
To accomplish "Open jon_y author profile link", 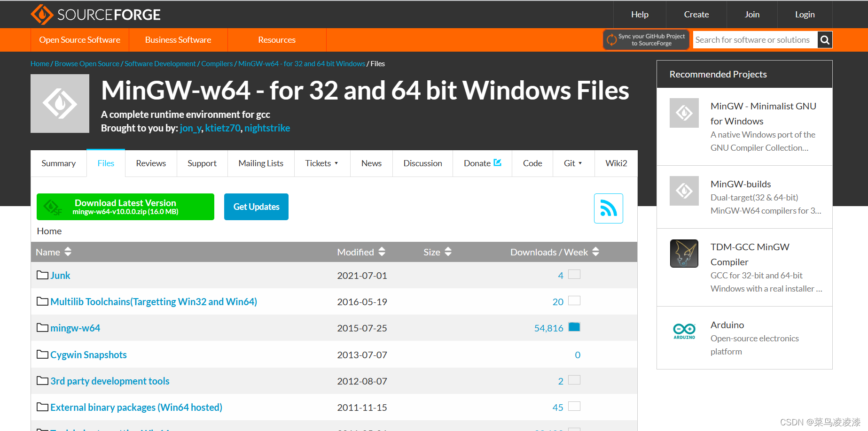I will 190,128.
